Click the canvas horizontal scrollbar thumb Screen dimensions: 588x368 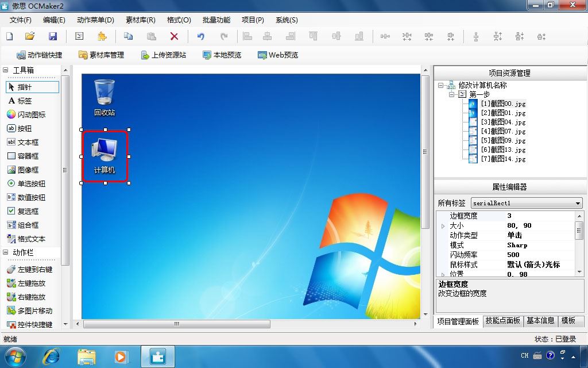coord(177,324)
